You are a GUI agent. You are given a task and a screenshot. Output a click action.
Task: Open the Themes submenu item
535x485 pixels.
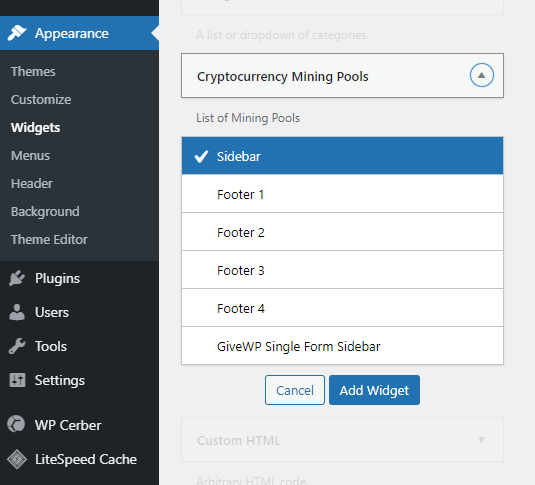(33, 71)
